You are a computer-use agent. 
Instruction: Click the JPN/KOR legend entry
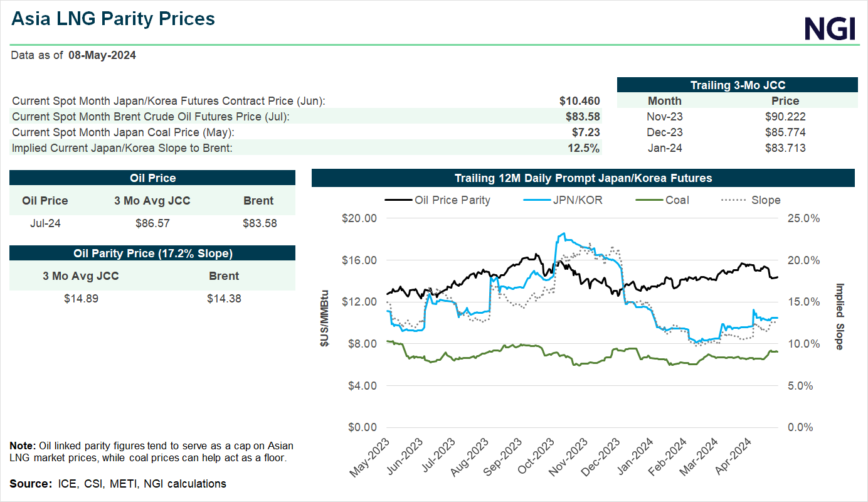coord(564,200)
